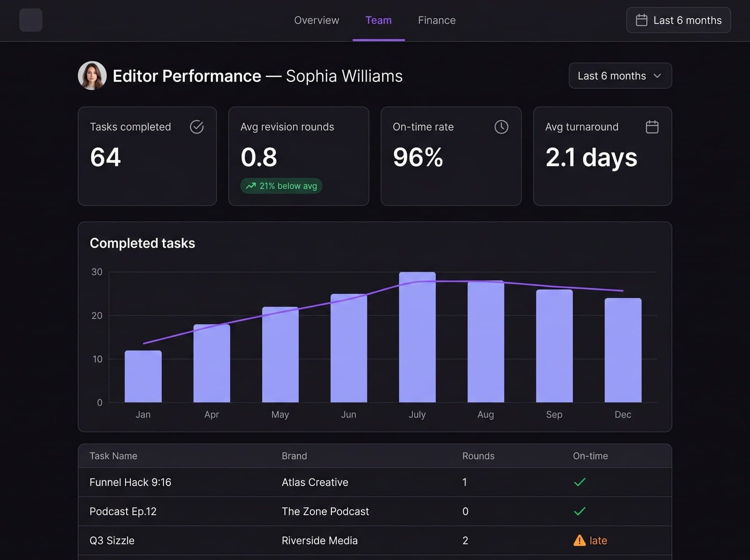Viewport: 750px width, 560px height.
Task: Click the app logo square
Action: click(31, 20)
